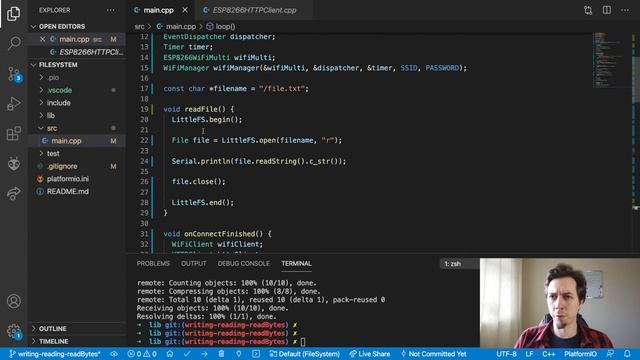The image size is (640, 360).
Task: Open the Manage gear settings icon
Action: point(14,331)
